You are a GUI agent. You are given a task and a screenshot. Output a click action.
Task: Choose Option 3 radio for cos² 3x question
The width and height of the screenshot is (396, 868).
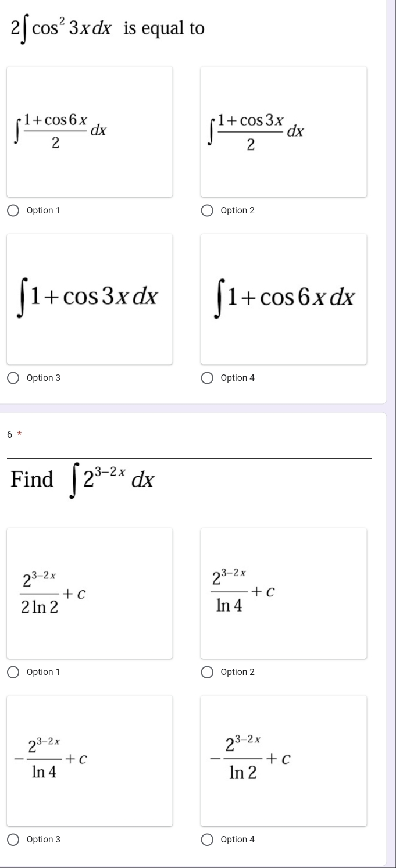(13, 378)
